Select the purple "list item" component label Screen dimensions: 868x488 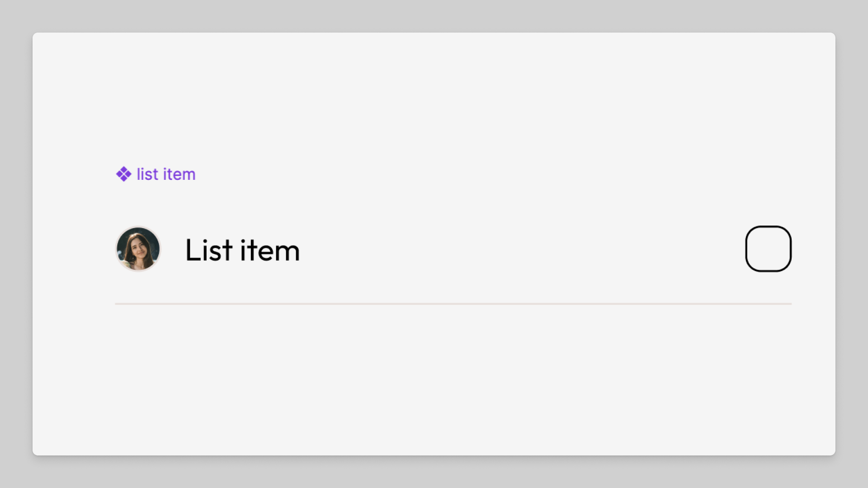click(165, 174)
